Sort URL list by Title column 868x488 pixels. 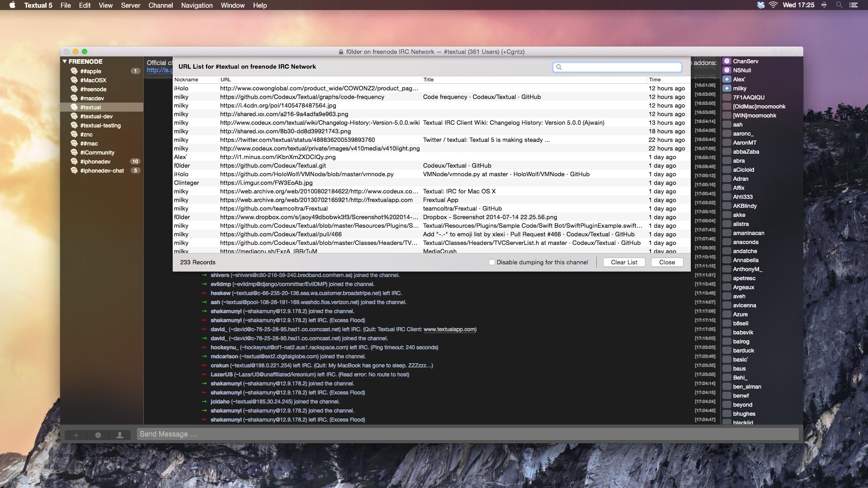(x=534, y=80)
